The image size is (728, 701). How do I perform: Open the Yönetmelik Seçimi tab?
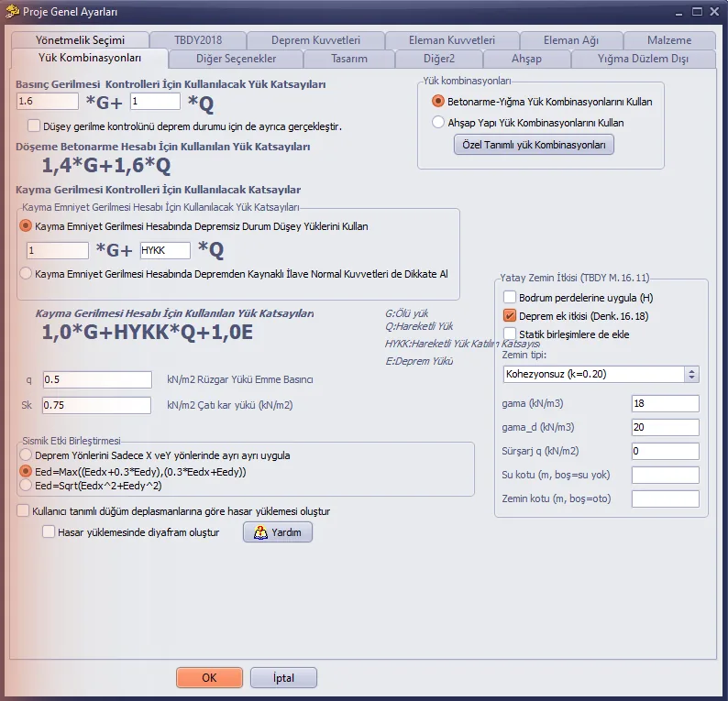click(80, 40)
